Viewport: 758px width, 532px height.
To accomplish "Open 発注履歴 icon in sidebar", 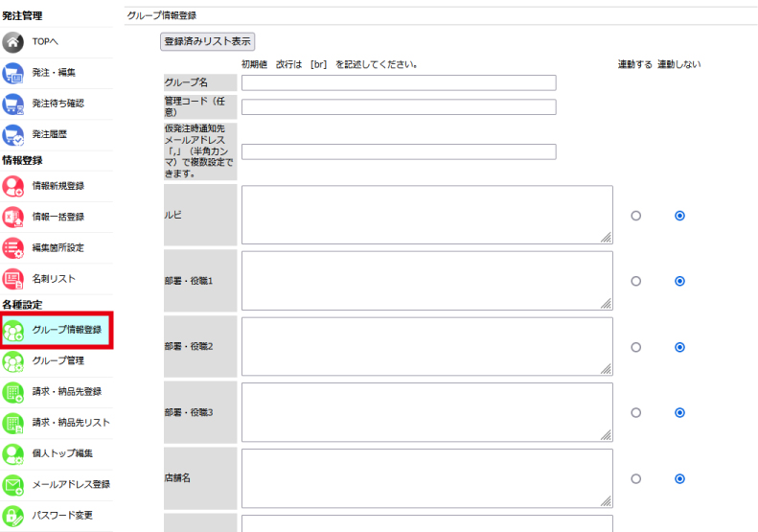I will (x=13, y=134).
